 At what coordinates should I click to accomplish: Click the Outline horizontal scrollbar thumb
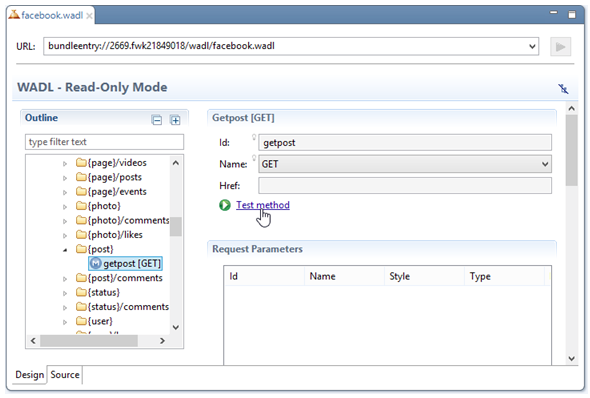pyautogui.click(x=89, y=341)
